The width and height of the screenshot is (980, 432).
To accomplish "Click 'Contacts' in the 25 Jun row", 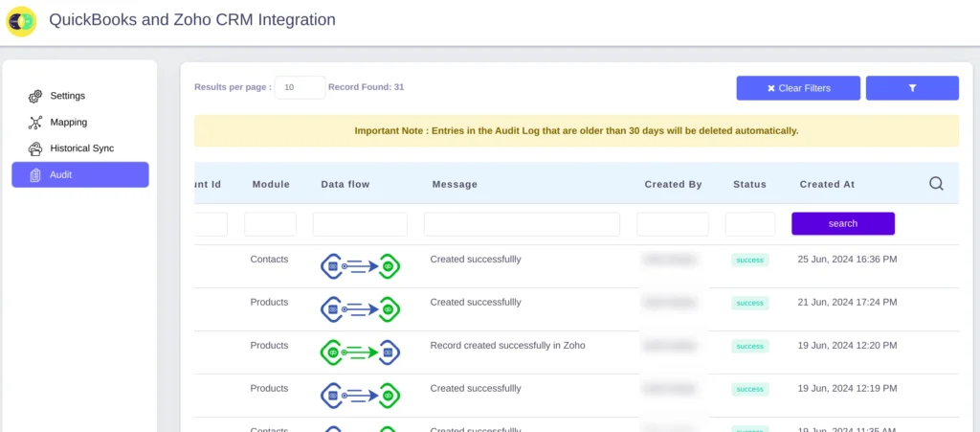I will tap(269, 259).
